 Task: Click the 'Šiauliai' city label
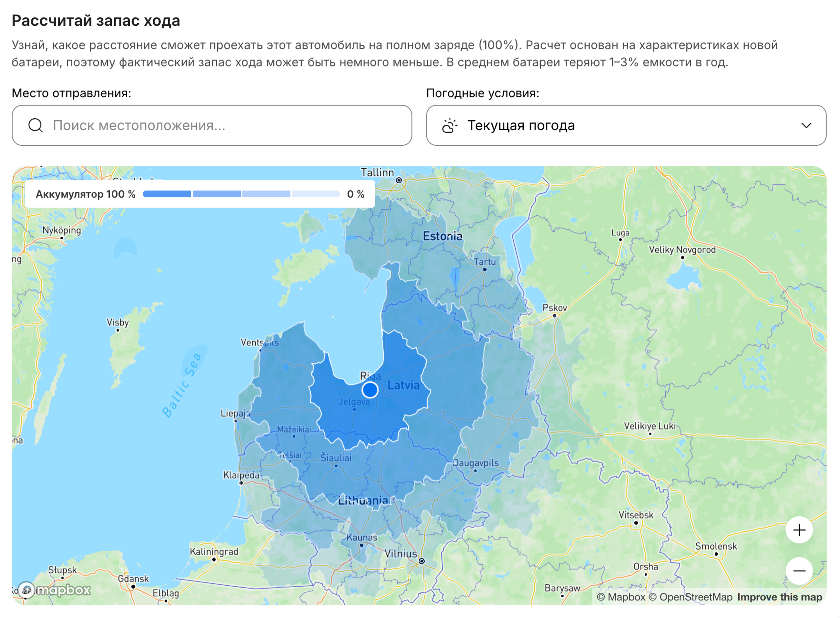coord(336,457)
